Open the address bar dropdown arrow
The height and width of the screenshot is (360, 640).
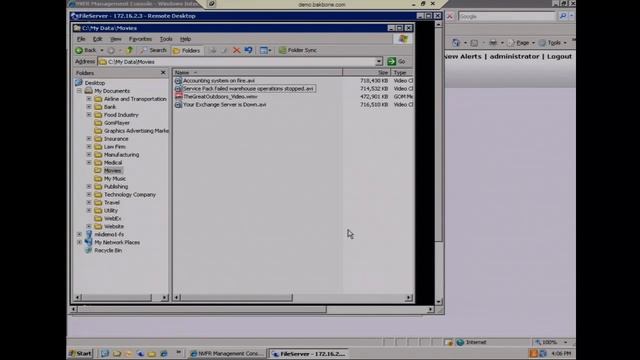[379, 62]
